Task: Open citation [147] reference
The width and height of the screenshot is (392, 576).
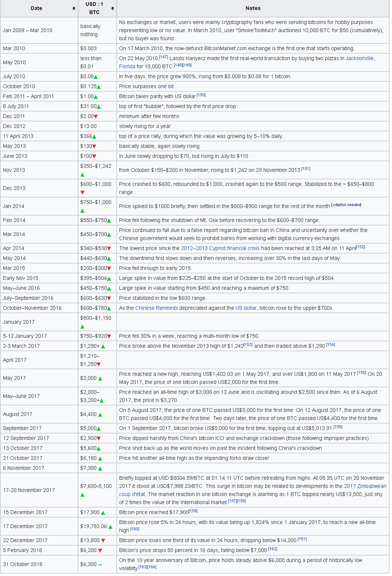Action: 163,57
